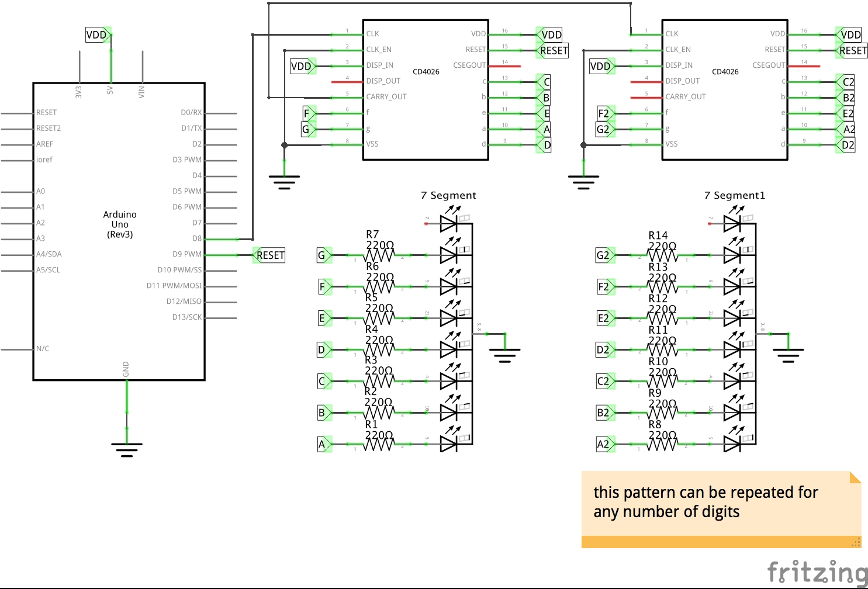Select resistor R13 symbol
This screenshot has height=589, width=868.
(663, 287)
